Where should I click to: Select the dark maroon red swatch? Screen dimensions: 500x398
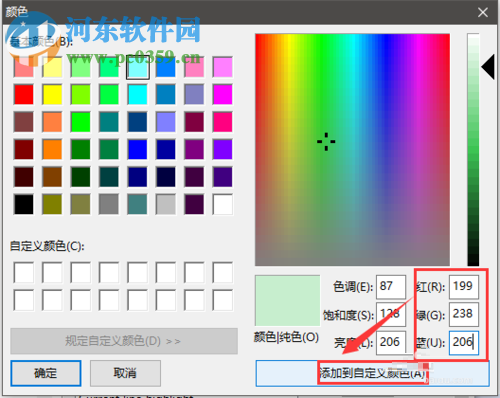(x=24, y=149)
